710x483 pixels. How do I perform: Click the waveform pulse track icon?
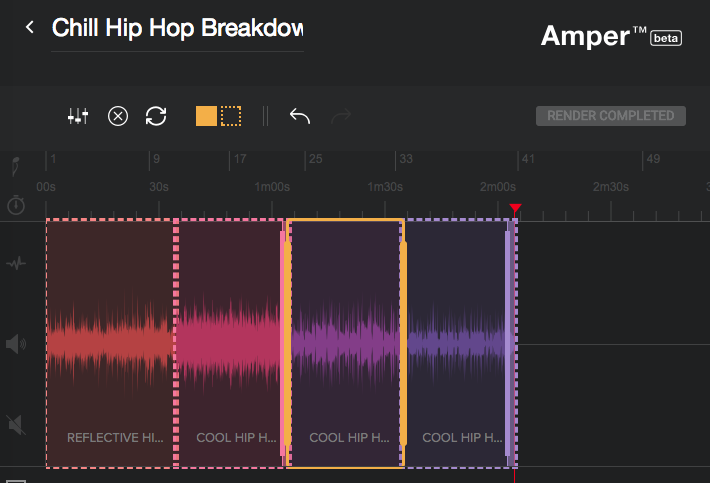point(16,263)
